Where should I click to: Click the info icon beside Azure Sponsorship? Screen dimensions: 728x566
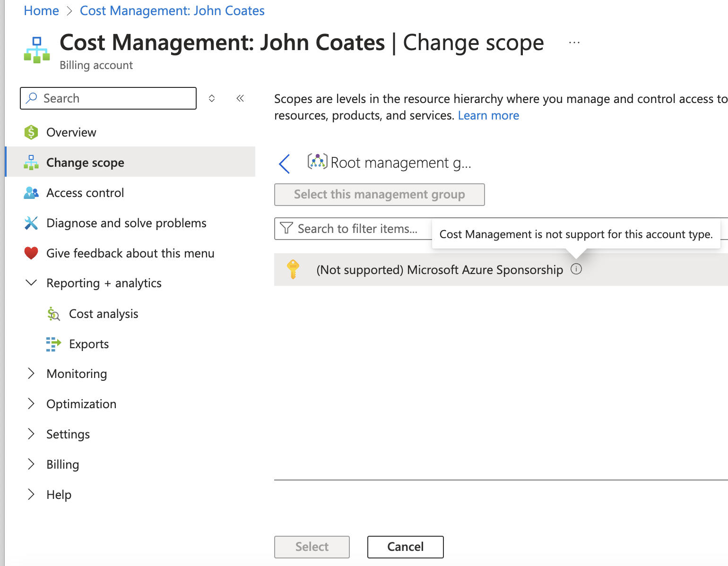(576, 269)
